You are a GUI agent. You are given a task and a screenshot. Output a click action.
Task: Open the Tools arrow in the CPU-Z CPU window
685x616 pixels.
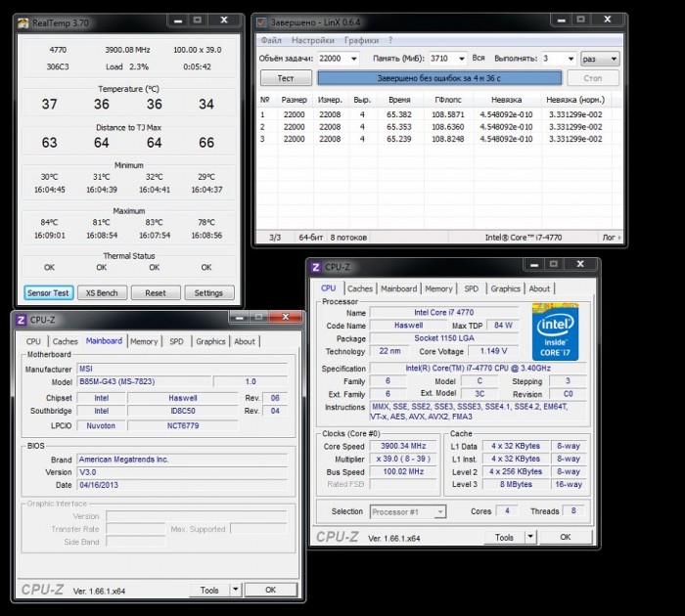pyautogui.click(x=530, y=537)
